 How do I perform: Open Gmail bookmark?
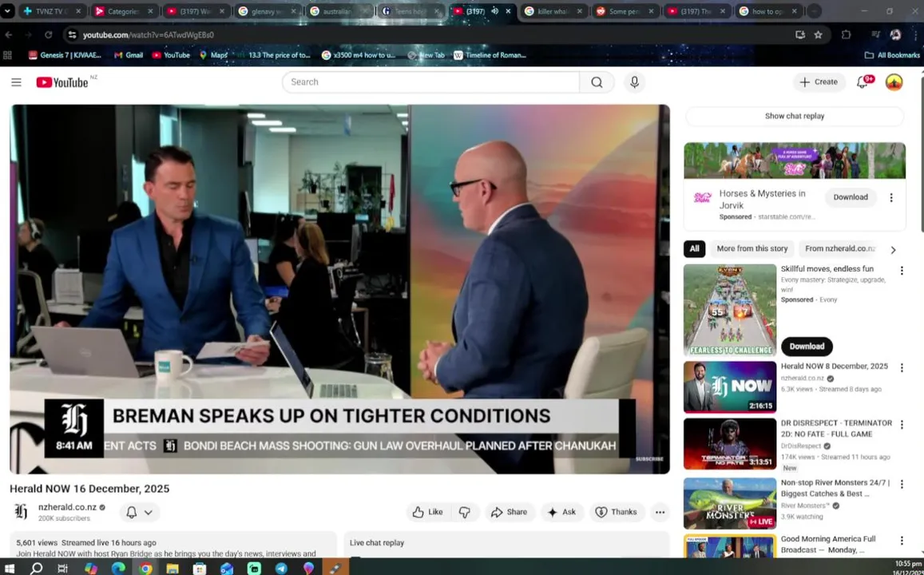coord(128,55)
